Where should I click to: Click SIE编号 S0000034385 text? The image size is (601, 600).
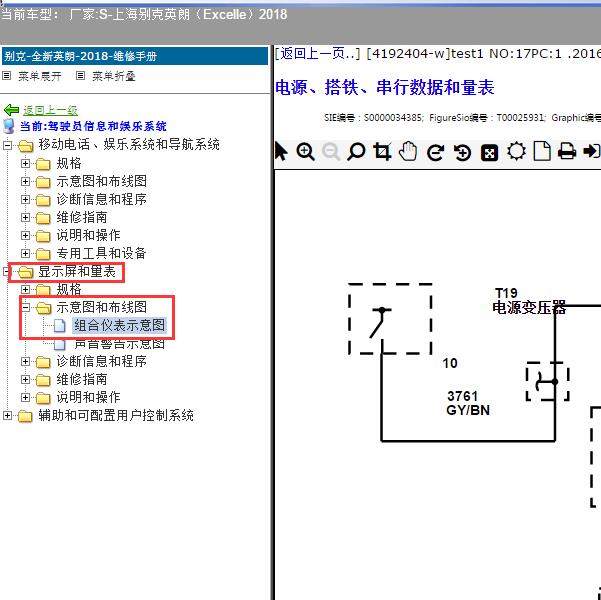coord(374,117)
